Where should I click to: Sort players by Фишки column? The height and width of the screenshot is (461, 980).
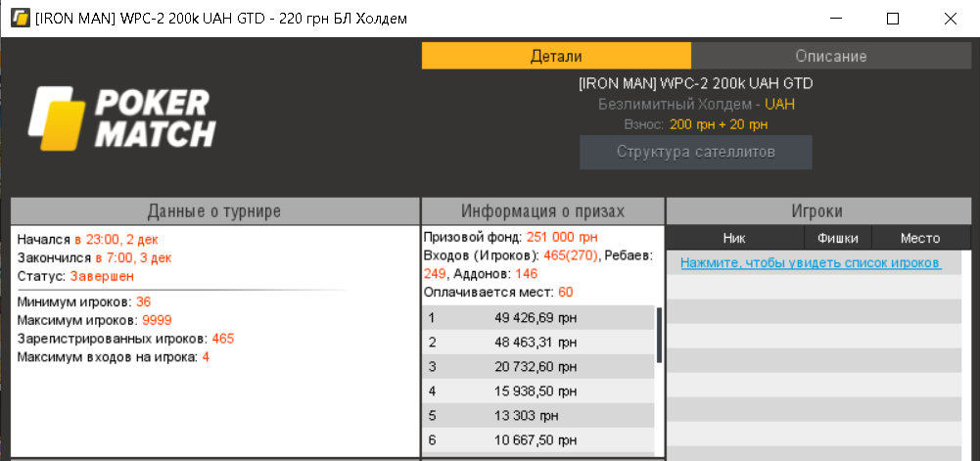click(x=838, y=238)
